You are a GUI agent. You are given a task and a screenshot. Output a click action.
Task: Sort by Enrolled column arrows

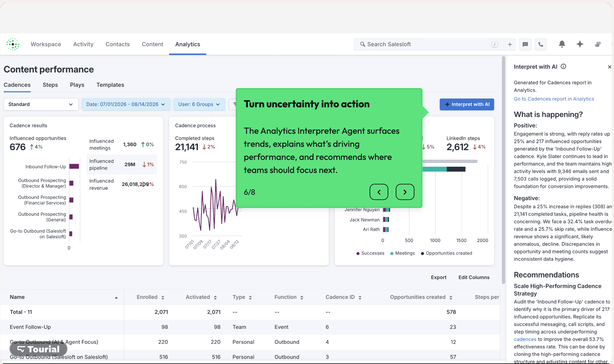pyautogui.click(x=163, y=297)
